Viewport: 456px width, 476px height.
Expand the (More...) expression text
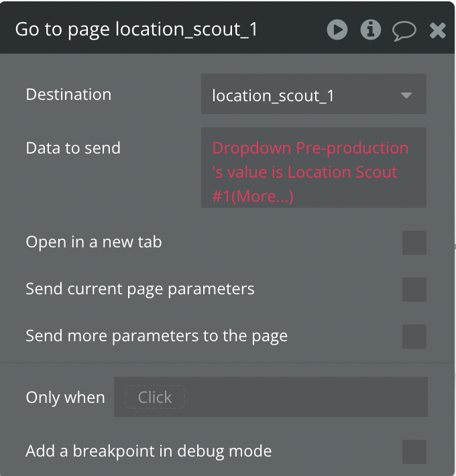(x=262, y=197)
